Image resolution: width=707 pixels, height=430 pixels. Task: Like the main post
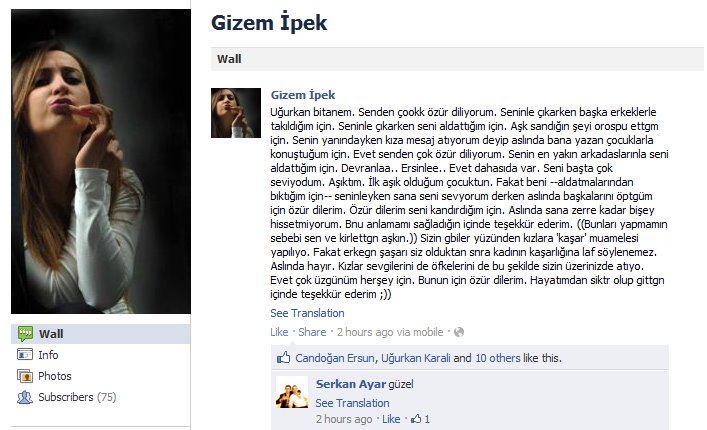click(279, 332)
